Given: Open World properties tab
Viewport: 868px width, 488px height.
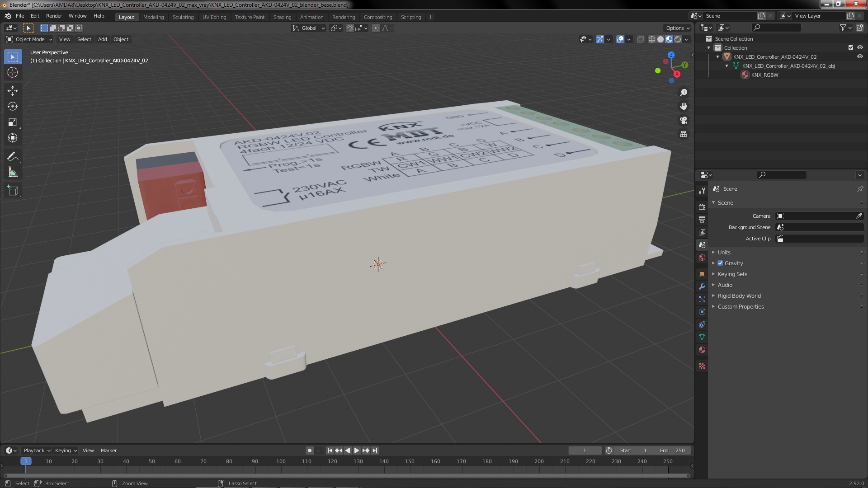Looking at the screenshot, I should pyautogui.click(x=702, y=258).
